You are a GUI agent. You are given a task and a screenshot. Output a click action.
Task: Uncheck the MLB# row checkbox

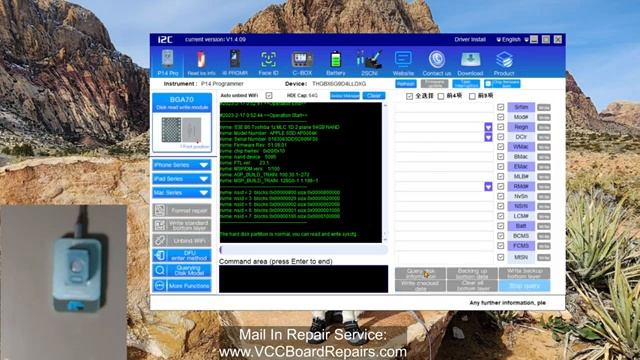pyautogui.click(x=500, y=176)
